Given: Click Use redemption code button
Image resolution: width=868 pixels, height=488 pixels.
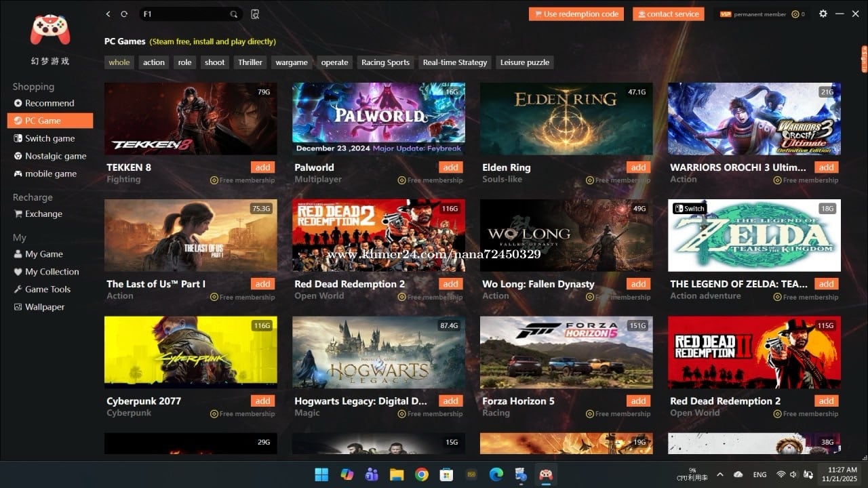Looking at the screenshot, I should pyautogui.click(x=576, y=14).
